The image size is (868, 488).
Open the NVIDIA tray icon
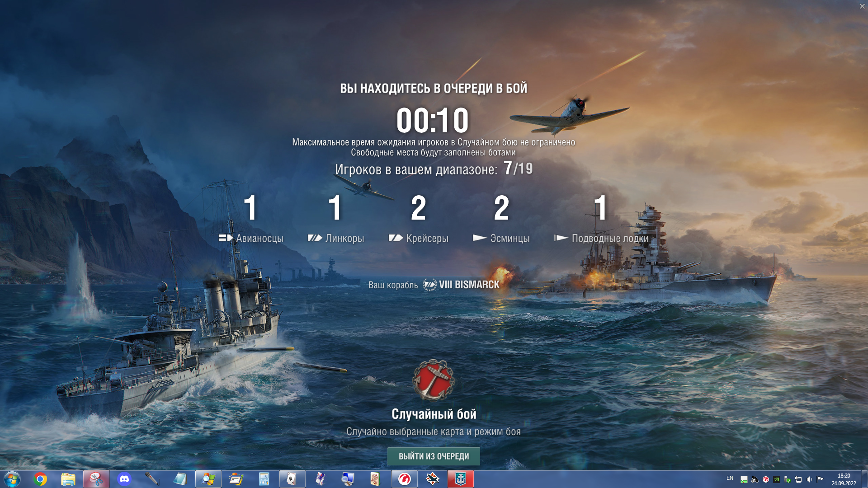[776, 479]
